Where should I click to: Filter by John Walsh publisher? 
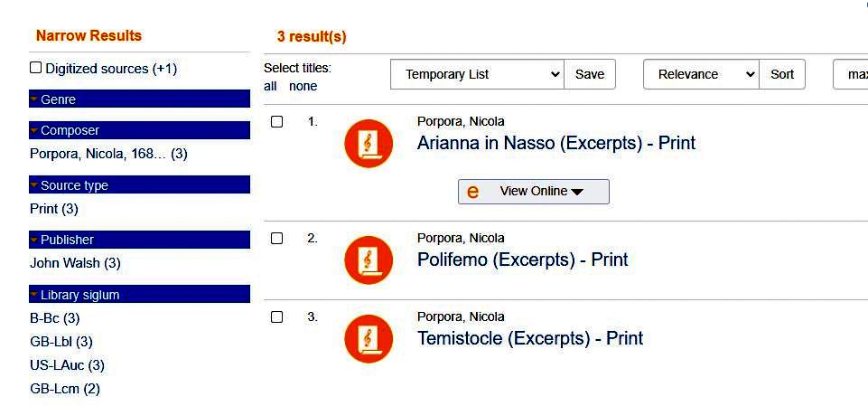pyautogui.click(x=75, y=263)
